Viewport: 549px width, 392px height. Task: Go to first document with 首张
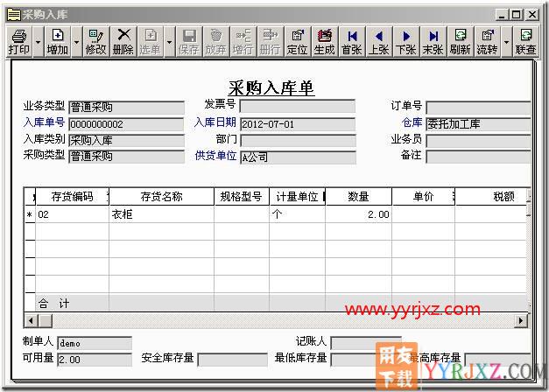tap(352, 42)
